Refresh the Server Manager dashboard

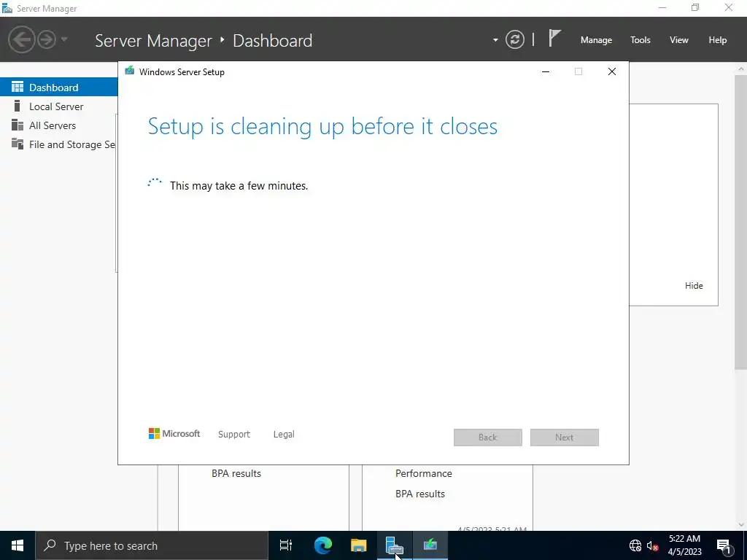coord(514,39)
